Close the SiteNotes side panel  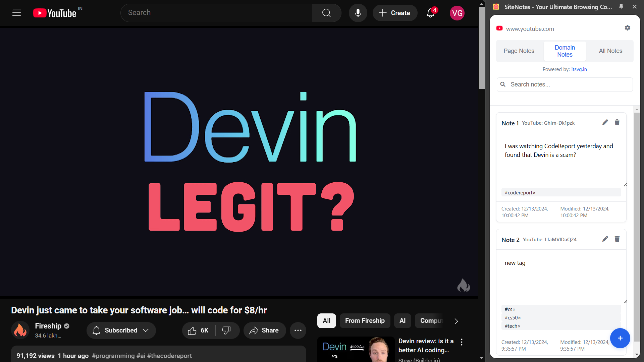(x=634, y=7)
